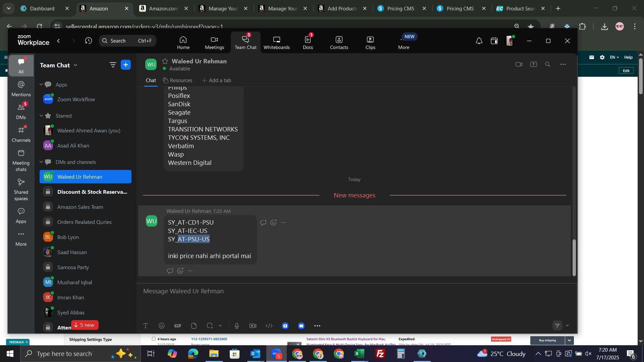The width and height of the screenshot is (644, 362).
Task: Open Contacts in Zoom
Action: coord(339,43)
